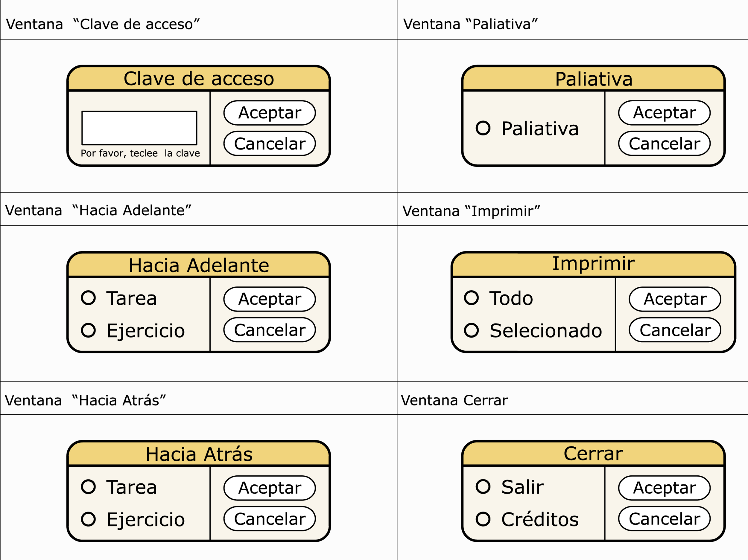
Task: Select Tarea in Hacia Atrás window
Action: coord(88,487)
